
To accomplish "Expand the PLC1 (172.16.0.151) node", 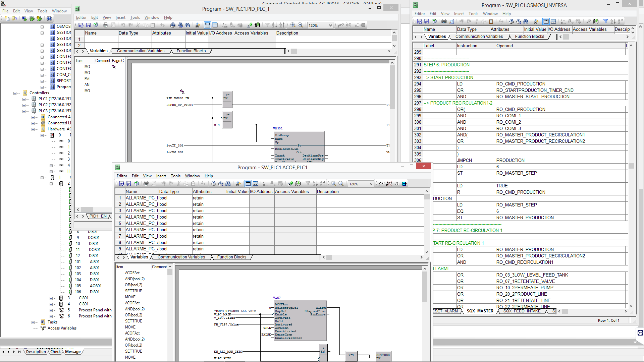I will [24, 99].
